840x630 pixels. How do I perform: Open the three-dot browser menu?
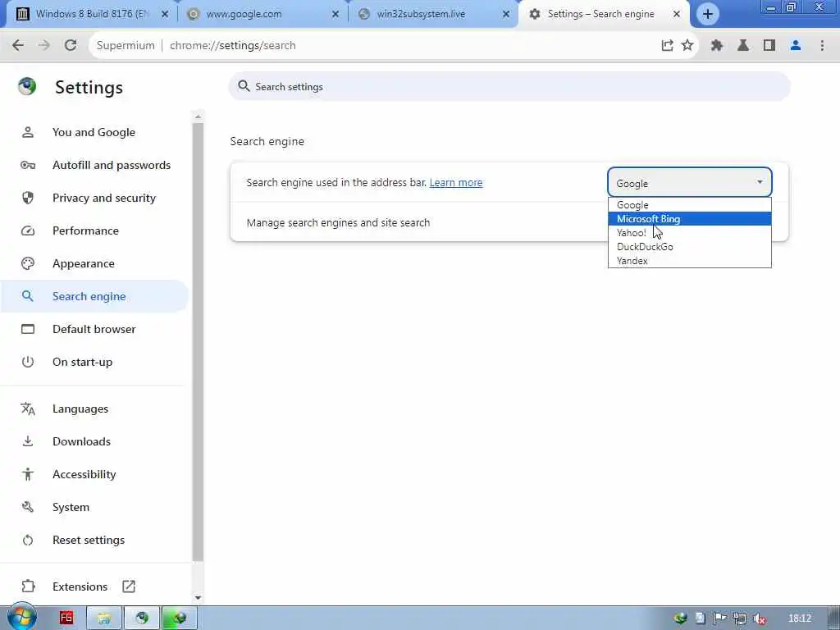point(822,46)
